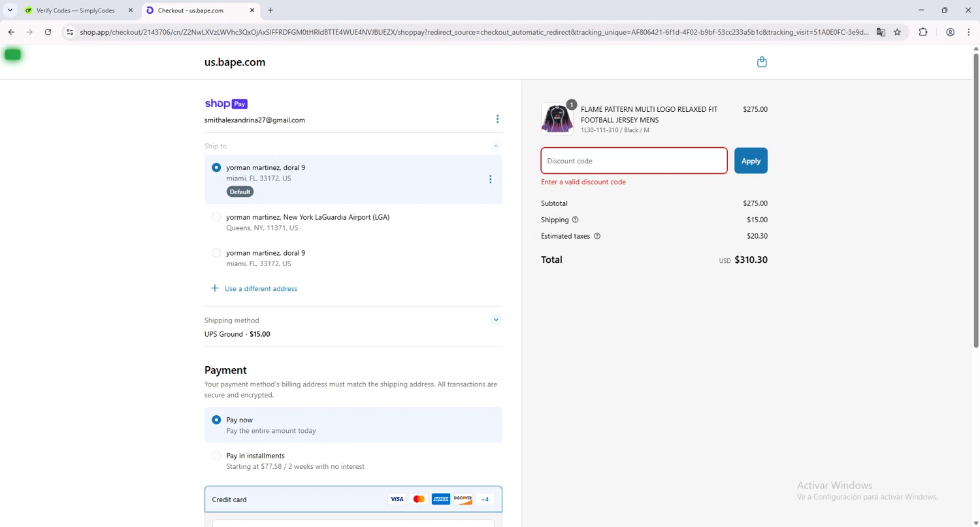Click email smithalexandrina27@gmail.com
The height and width of the screenshot is (527, 980).
point(255,120)
